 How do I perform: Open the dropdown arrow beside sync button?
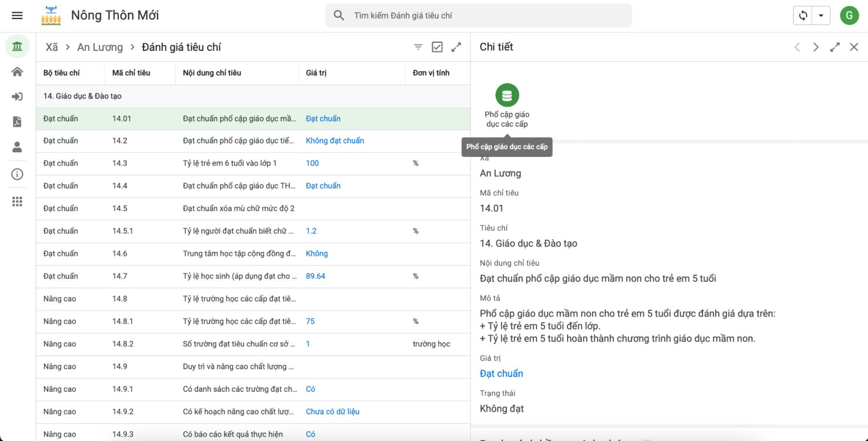[x=821, y=16]
